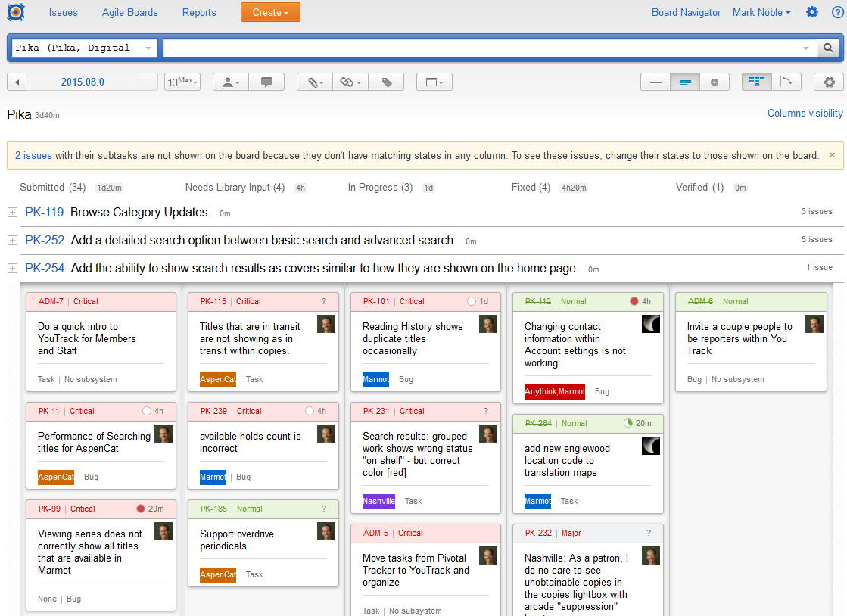Open the Board Navigator
This screenshot has width=847, height=616.
click(x=686, y=12)
